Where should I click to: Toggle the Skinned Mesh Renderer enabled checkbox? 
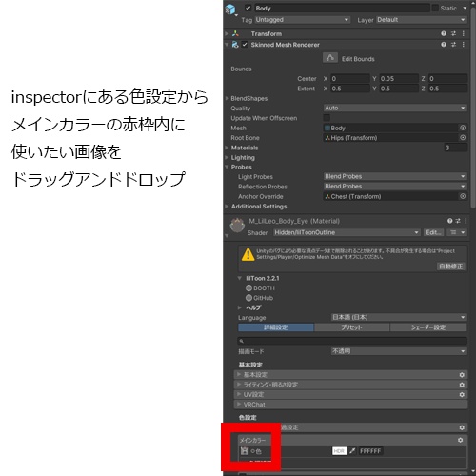(x=245, y=45)
